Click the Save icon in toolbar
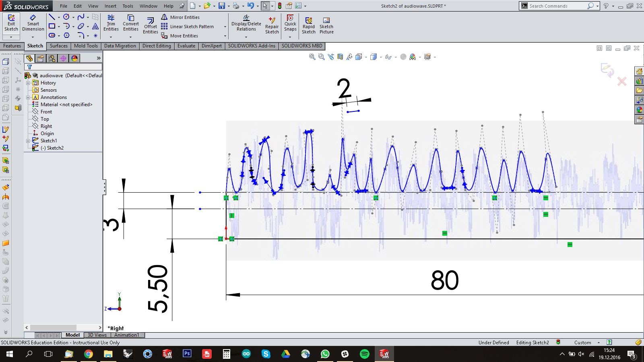This screenshot has height=362, width=644. tap(221, 6)
